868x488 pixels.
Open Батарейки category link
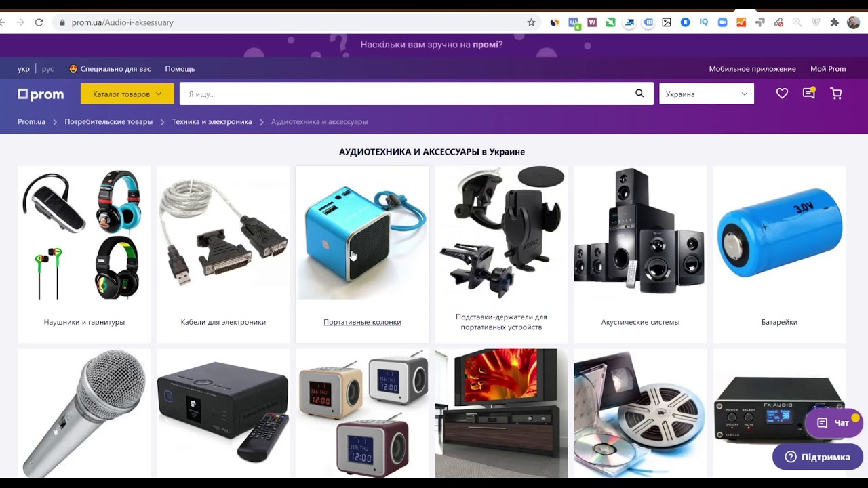(x=779, y=322)
